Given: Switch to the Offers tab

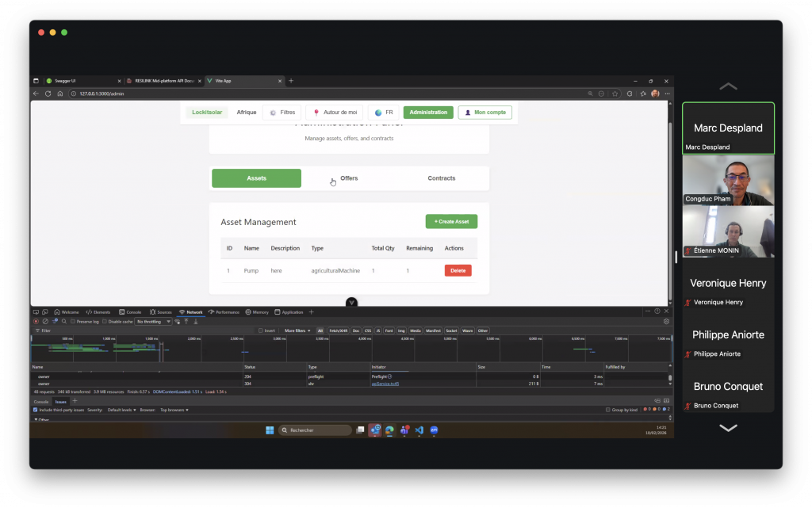Looking at the screenshot, I should click(349, 178).
